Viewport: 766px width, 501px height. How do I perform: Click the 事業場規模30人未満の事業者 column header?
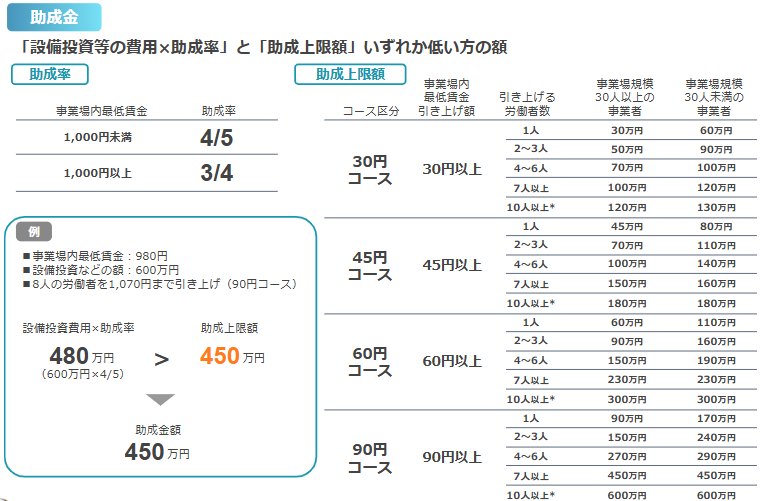pyautogui.click(x=714, y=98)
